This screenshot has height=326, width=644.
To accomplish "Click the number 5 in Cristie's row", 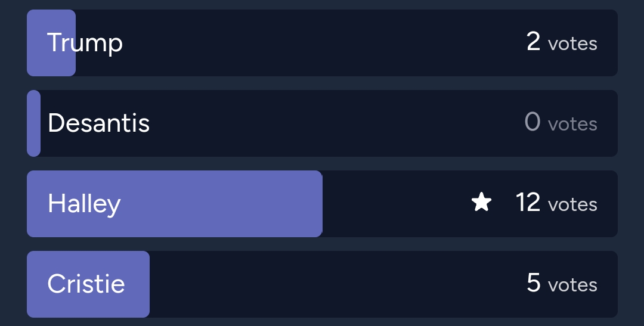I will point(534,283).
